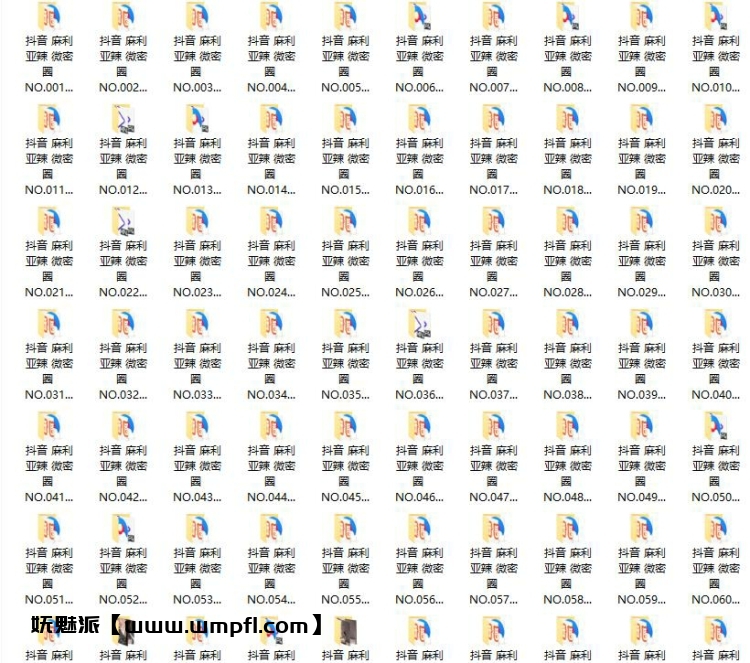Click the NO.025 folder icon
The image size is (750, 663).
345,221
